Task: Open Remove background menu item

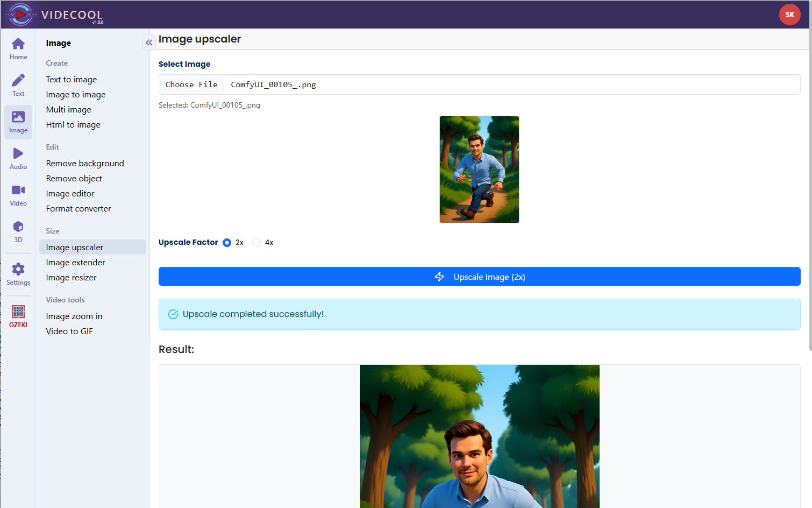Action: tap(85, 164)
